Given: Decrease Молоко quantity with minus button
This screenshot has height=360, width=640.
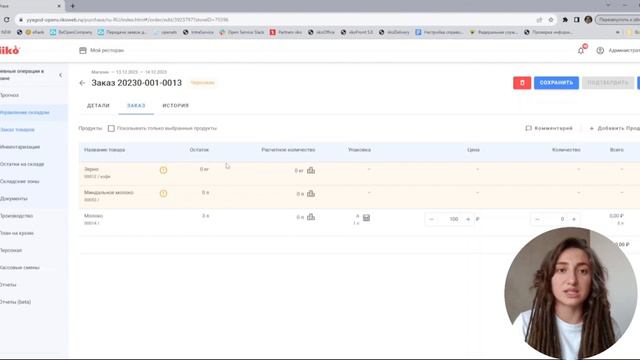Looking at the screenshot, I should pos(538,219).
